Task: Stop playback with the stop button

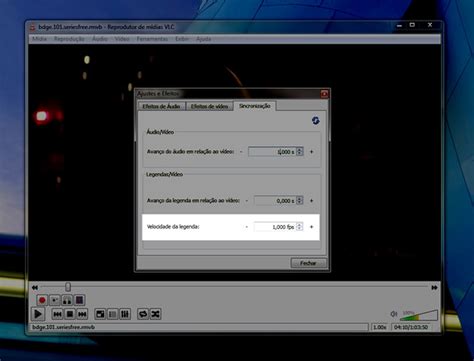Action: point(70,314)
